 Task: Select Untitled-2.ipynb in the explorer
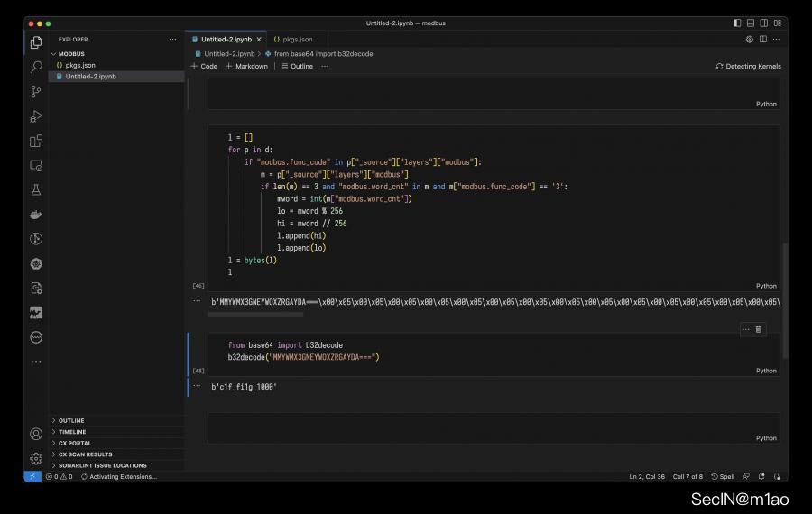click(90, 77)
